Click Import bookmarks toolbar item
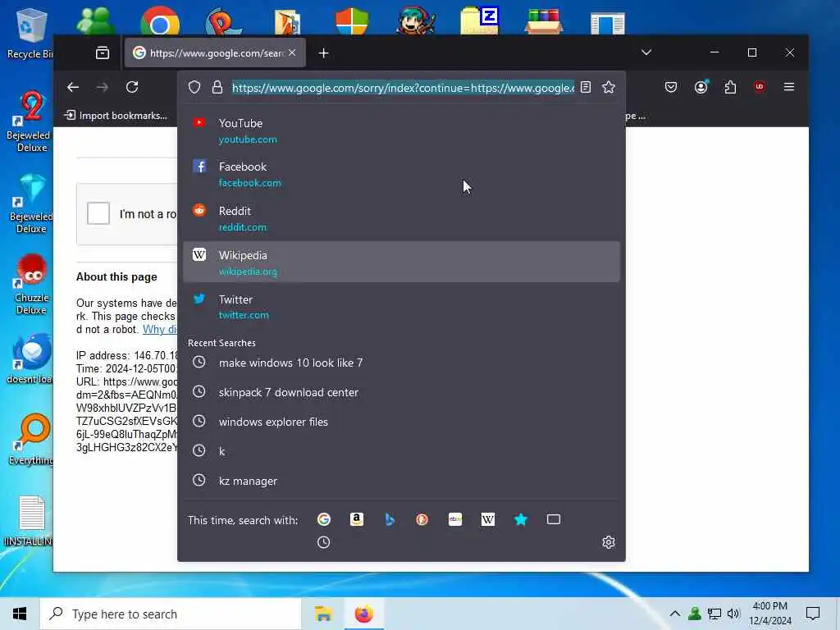 (116, 115)
